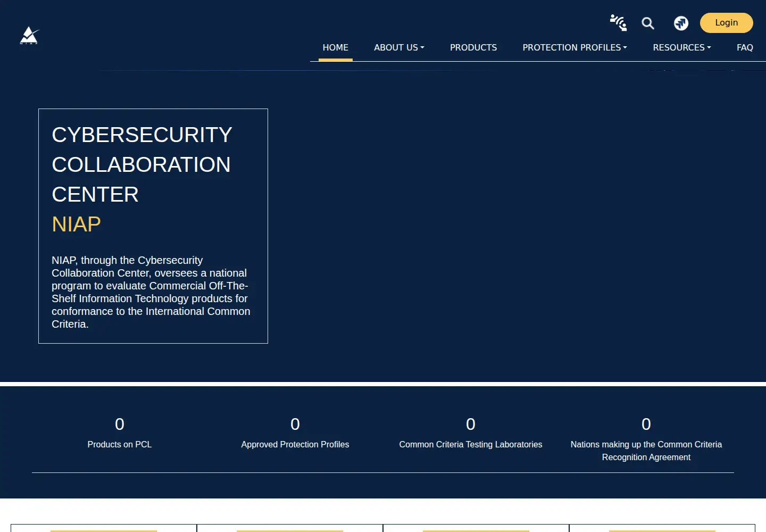
Task: Click the CYBERSECURITY COLLABORATION CENTER heading
Action: 142,164
